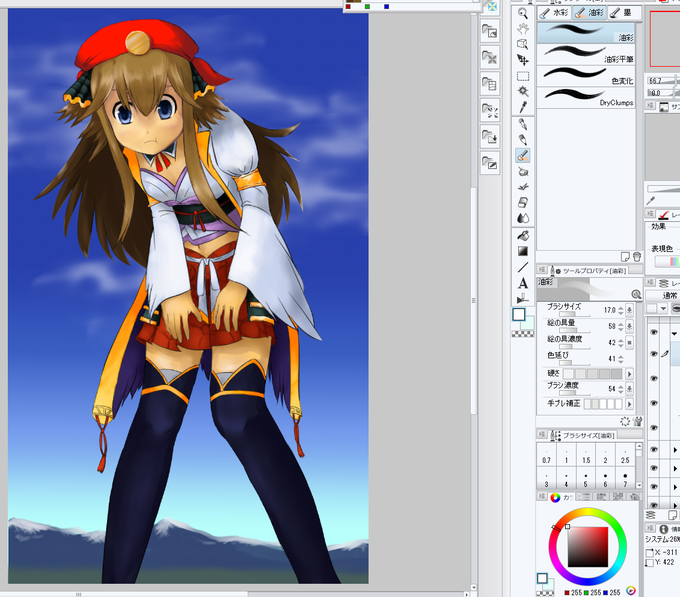680x597 pixels.
Task: Click the folder with X icon
Action: [x=490, y=58]
